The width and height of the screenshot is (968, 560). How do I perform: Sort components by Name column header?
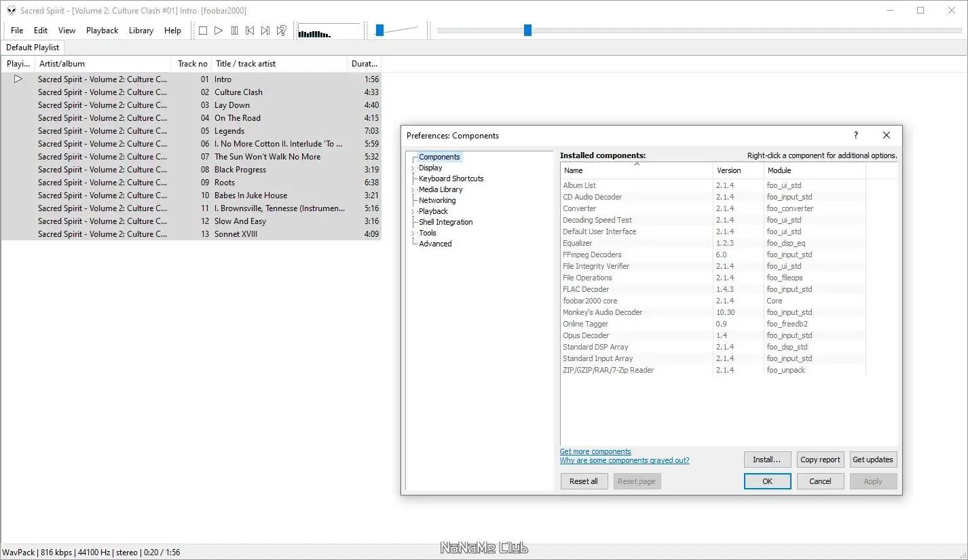(x=637, y=170)
